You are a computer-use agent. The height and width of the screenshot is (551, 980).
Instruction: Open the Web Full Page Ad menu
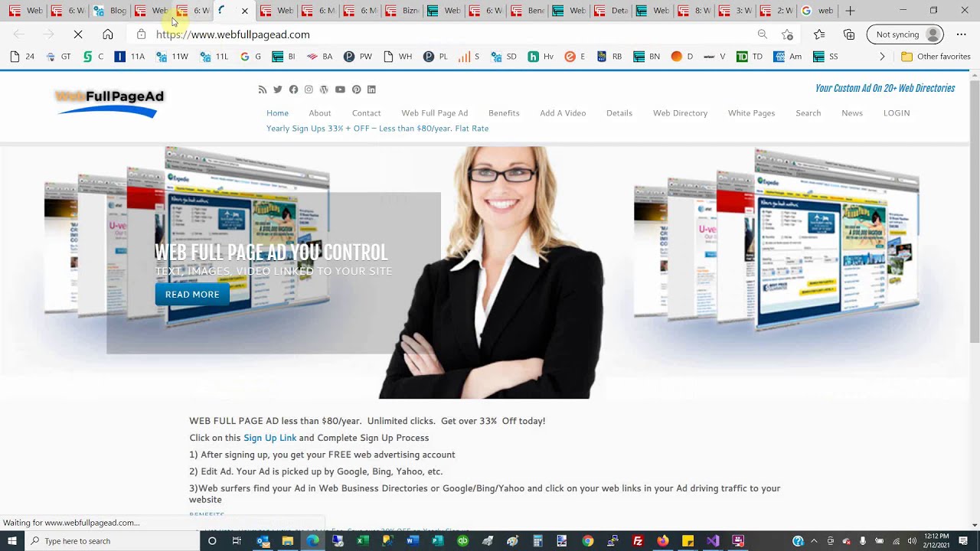tap(435, 113)
